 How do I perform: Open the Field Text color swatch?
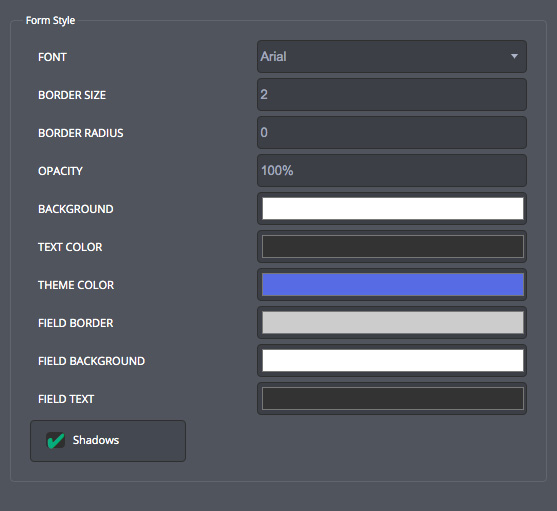393,398
